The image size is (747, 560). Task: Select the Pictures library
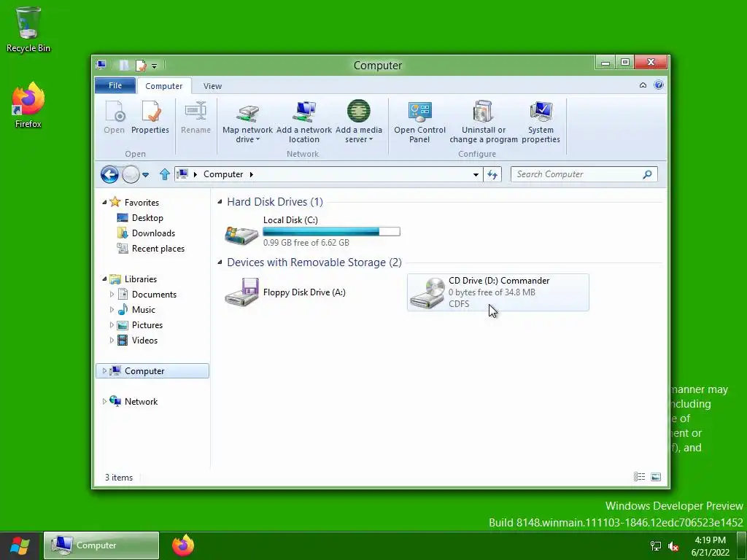pos(147,324)
